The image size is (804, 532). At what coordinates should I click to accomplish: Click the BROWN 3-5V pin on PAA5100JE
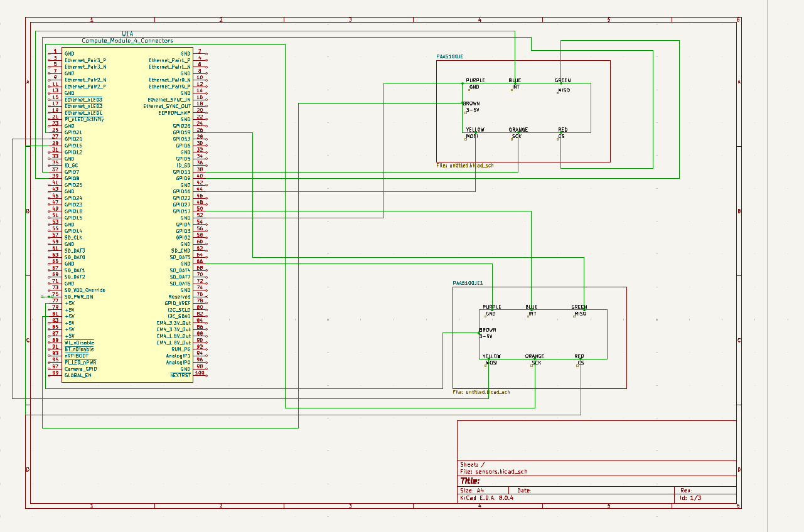[469, 107]
